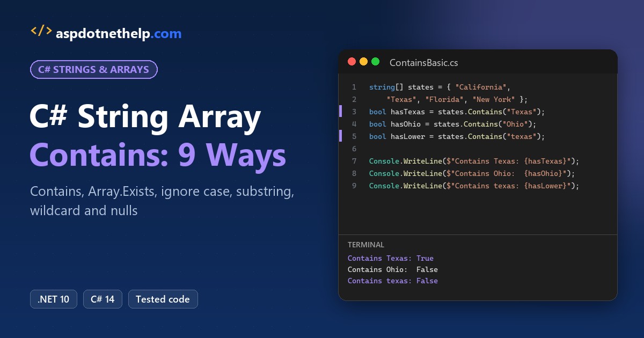Select the Tested code tag
Viewport: 644px width, 338px height.
pyautogui.click(x=163, y=299)
